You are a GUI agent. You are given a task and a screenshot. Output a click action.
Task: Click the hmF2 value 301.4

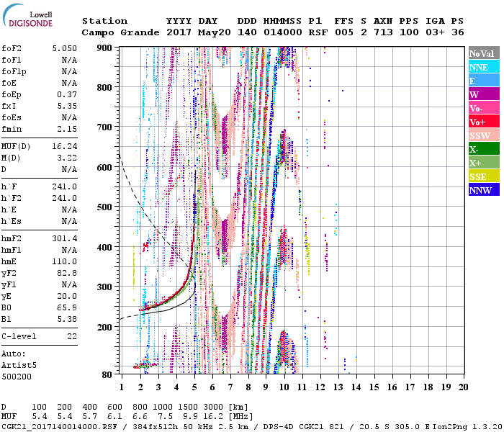(64, 238)
